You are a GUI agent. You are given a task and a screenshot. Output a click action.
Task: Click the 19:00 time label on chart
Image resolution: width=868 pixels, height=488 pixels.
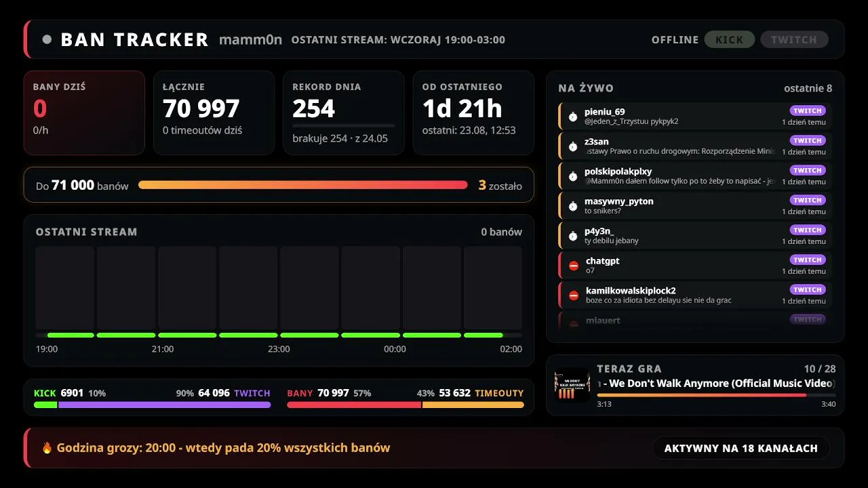[47, 349]
